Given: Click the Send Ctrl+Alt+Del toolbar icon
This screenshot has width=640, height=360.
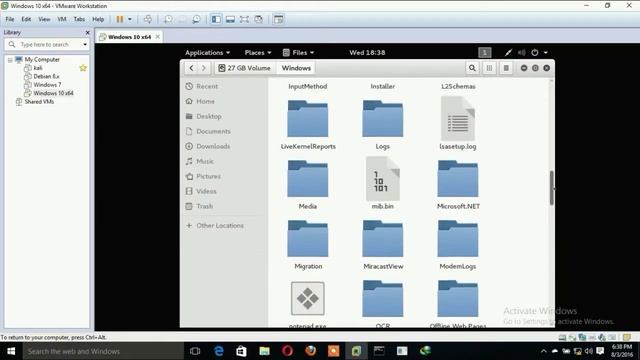Looking at the screenshot, I should tap(148, 19).
